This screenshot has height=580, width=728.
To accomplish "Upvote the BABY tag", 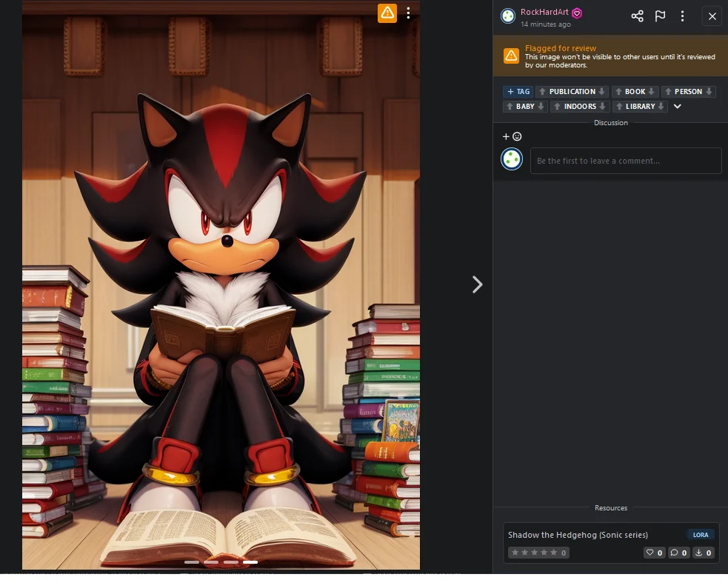I will click(510, 107).
